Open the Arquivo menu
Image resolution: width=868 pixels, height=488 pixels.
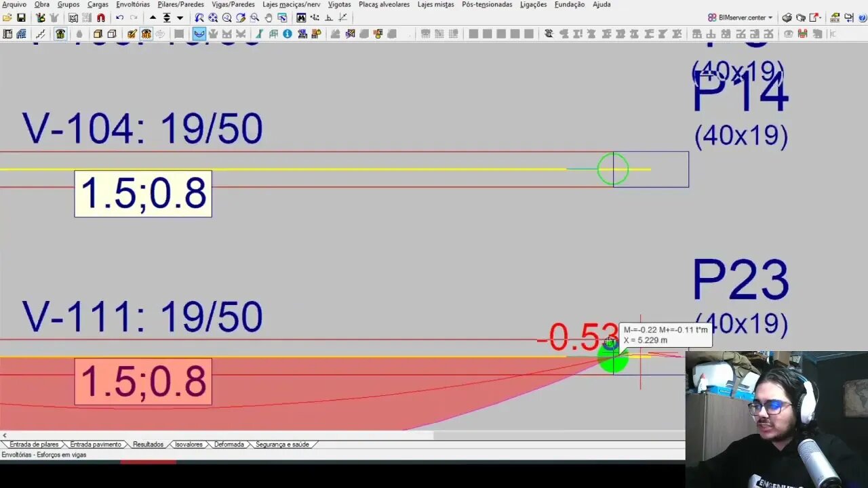(x=14, y=4)
